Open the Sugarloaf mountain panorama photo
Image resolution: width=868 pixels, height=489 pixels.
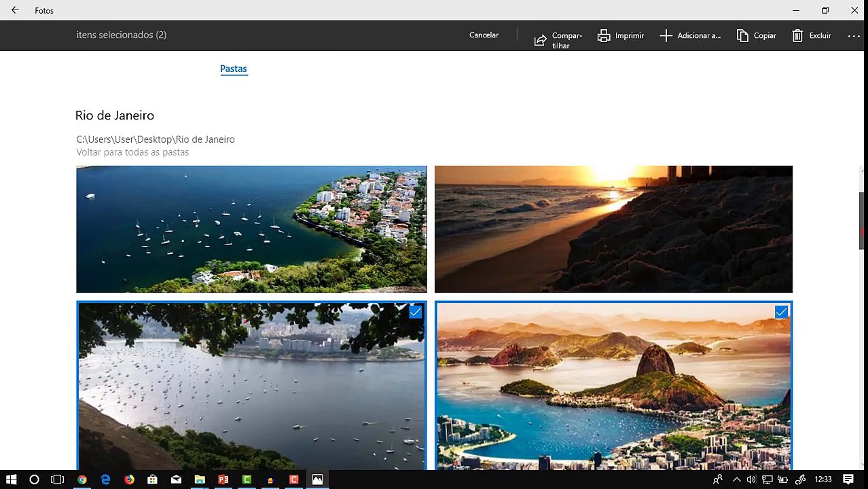pyautogui.click(x=613, y=386)
